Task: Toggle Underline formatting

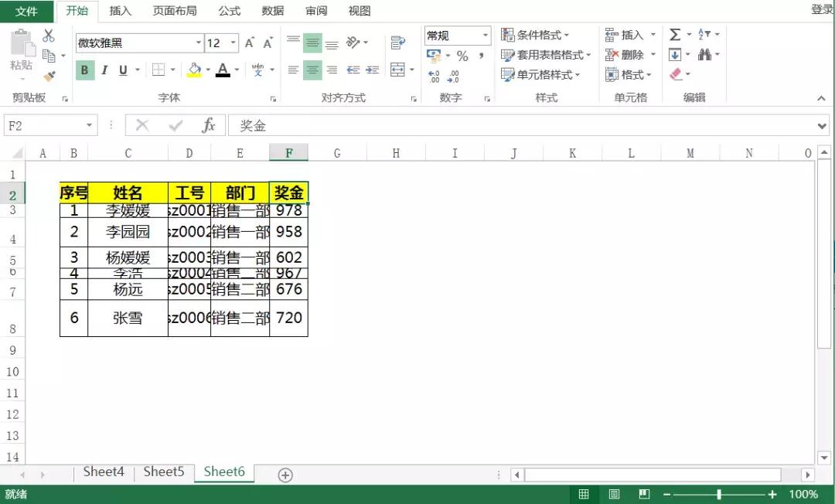Action: pos(124,70)
